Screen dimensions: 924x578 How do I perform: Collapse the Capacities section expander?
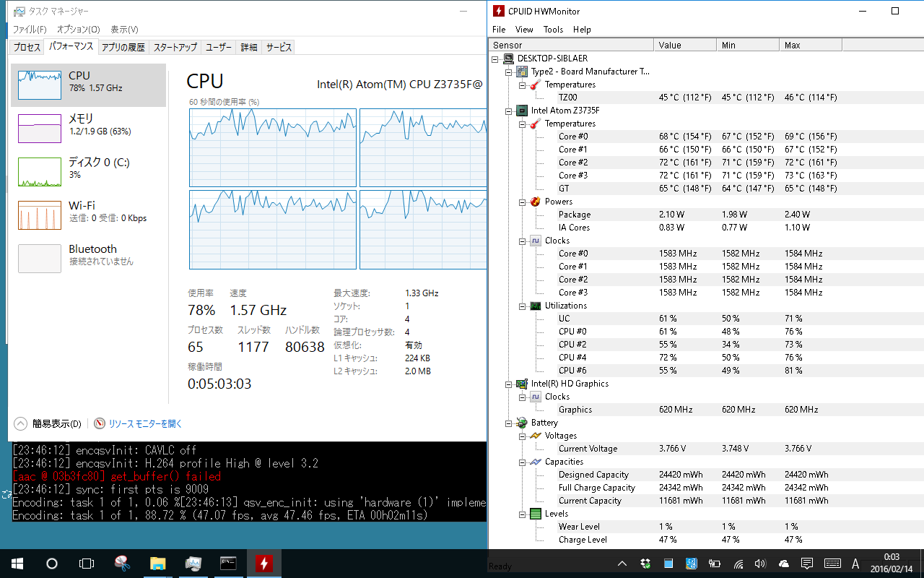point(523,462)
